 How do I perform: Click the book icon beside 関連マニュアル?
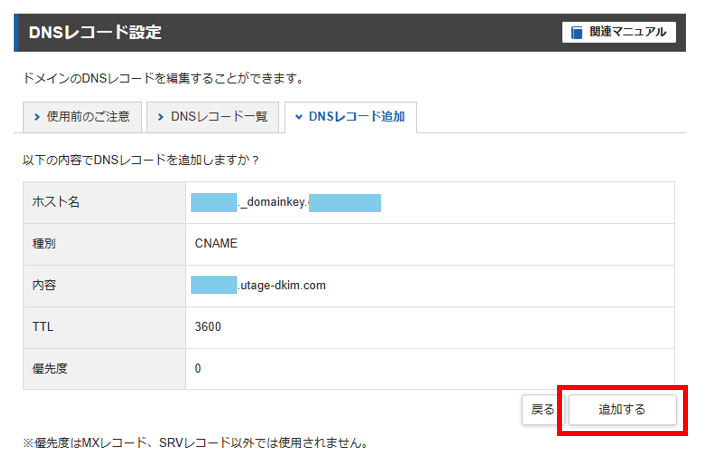click(x=577, y=32)
